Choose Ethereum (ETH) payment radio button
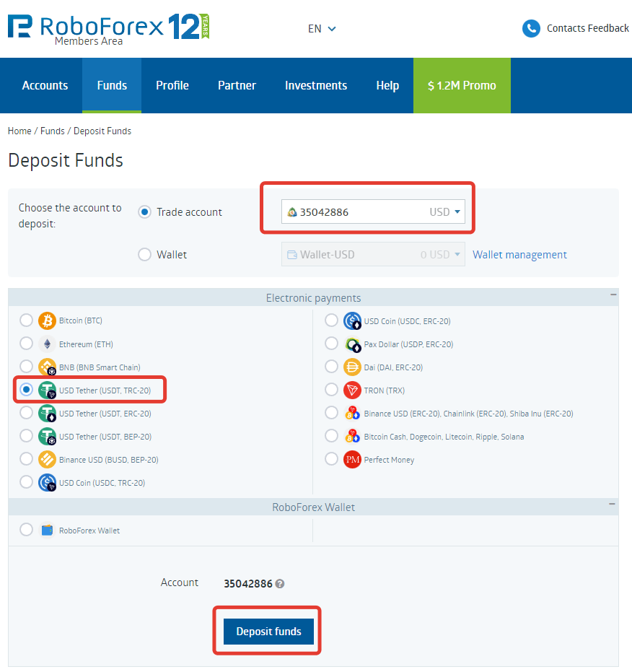Viewport: 632px width, 672px height. click(x=26, y=343)
